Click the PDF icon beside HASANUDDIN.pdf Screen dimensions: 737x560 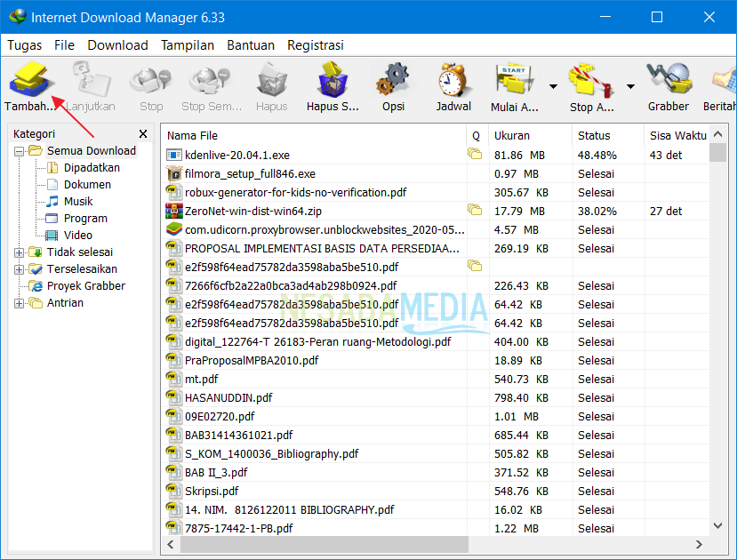click(x=174, y=397)
